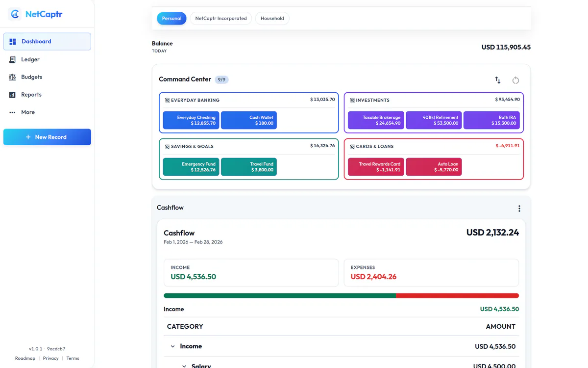Click the Feb 1, 2026 — Feb 28, 2026 range
This screenshot has height=368, width=588.
point(193,242)
